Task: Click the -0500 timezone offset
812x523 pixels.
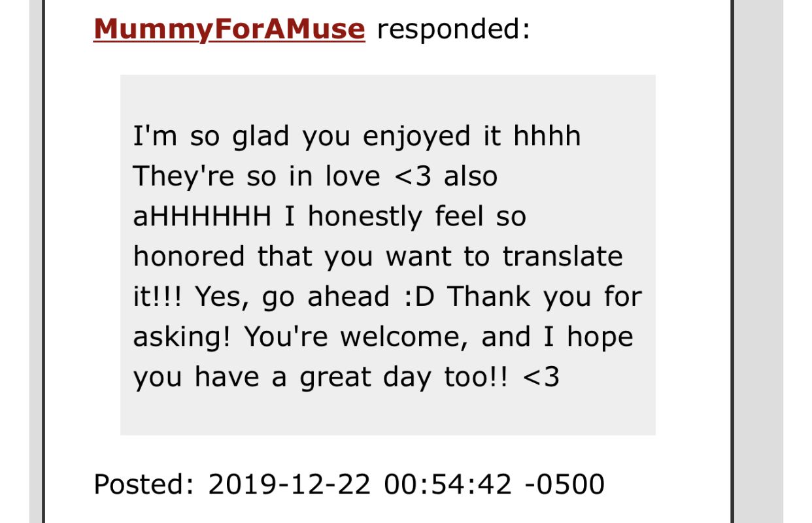Action: (565, 484)
